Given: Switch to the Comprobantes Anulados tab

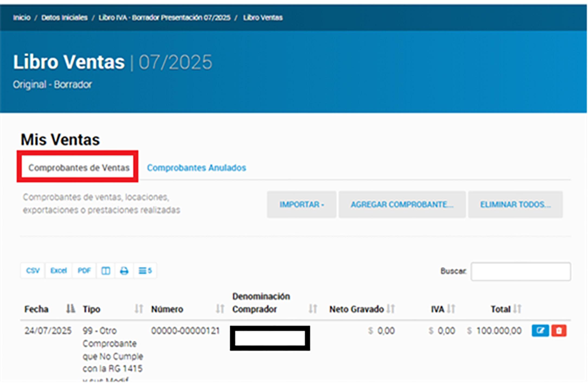Looking at the screenshot, I should click(196, 168).
